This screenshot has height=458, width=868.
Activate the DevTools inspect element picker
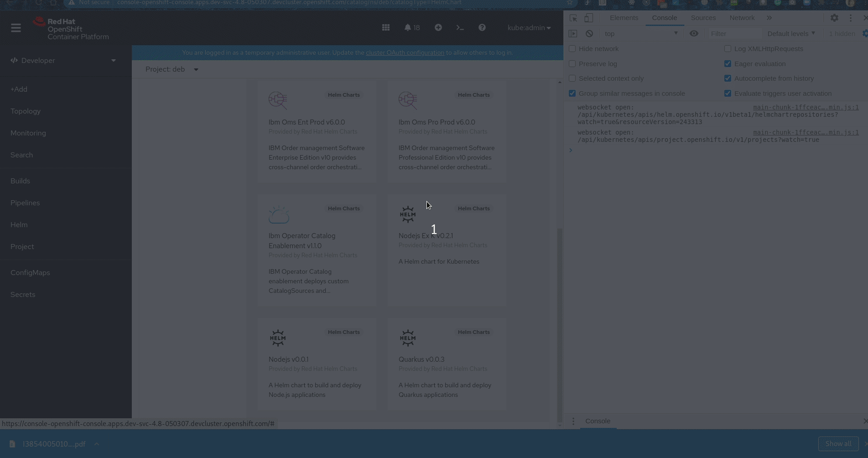573,18
